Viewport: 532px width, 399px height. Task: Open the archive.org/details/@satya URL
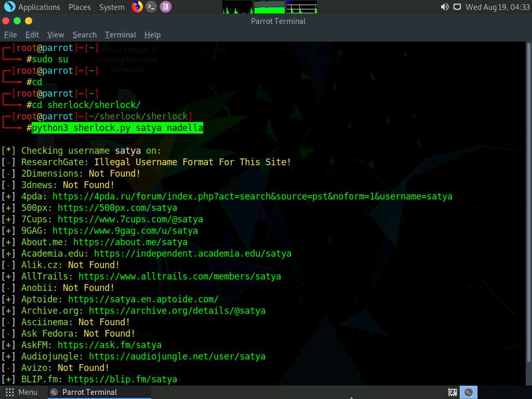point(177,311)
